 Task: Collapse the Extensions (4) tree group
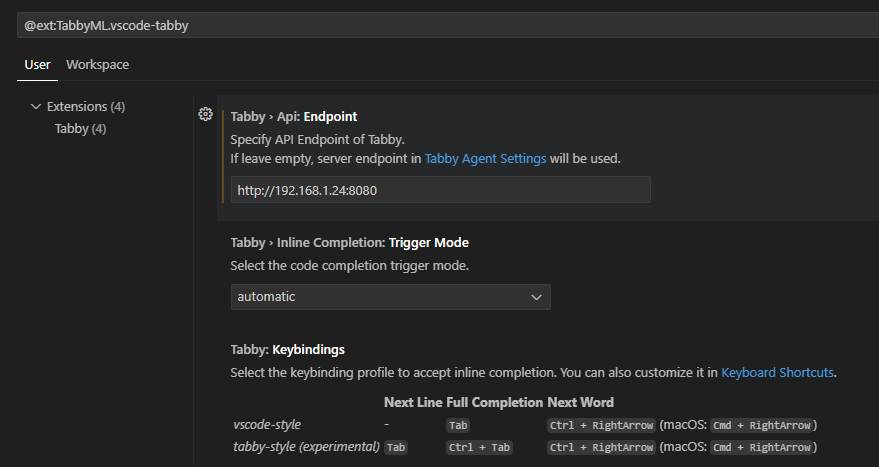point(36,107)
